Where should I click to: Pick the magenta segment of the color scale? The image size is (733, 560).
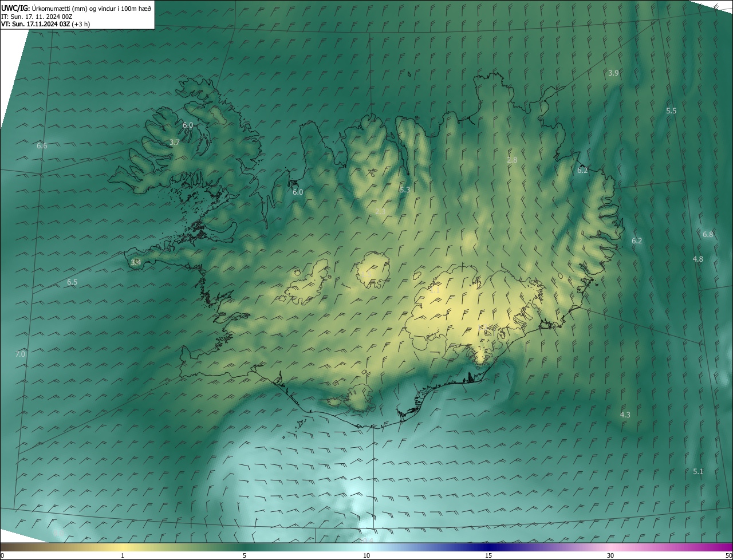[710, 547]
